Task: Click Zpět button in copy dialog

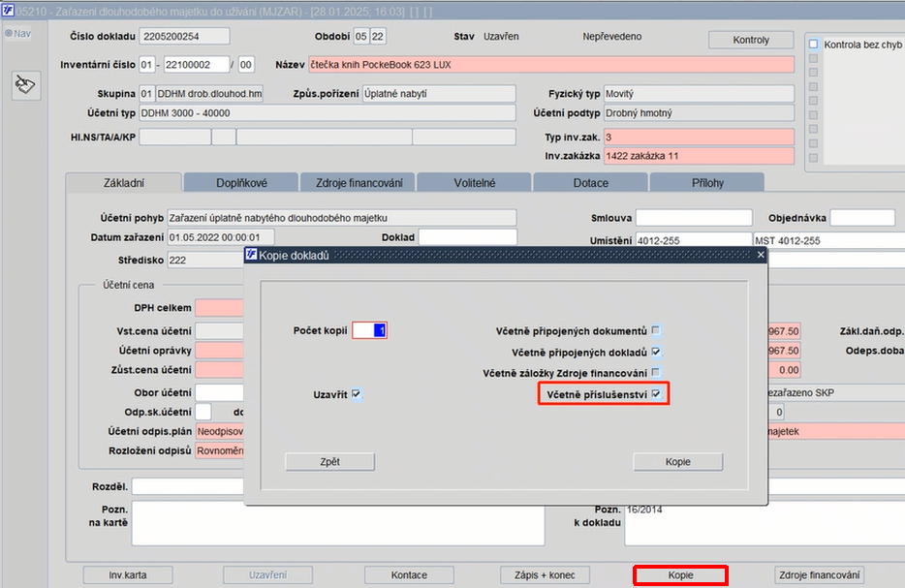Action: coord(330,462)
